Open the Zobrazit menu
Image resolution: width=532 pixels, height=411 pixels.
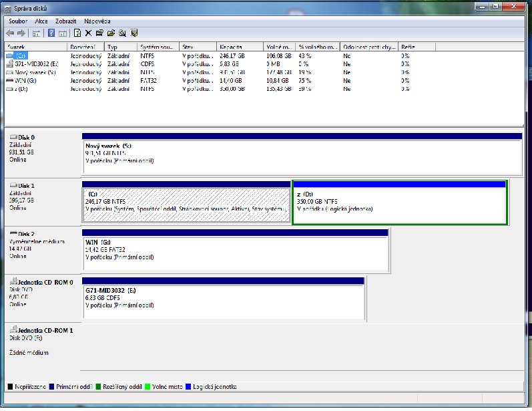click(x=65, y=21)
